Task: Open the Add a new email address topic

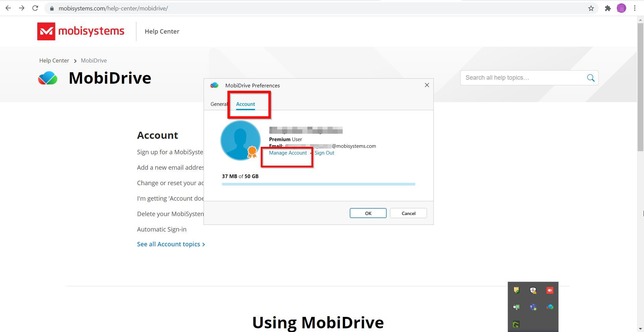Action: tap(170, 168)
